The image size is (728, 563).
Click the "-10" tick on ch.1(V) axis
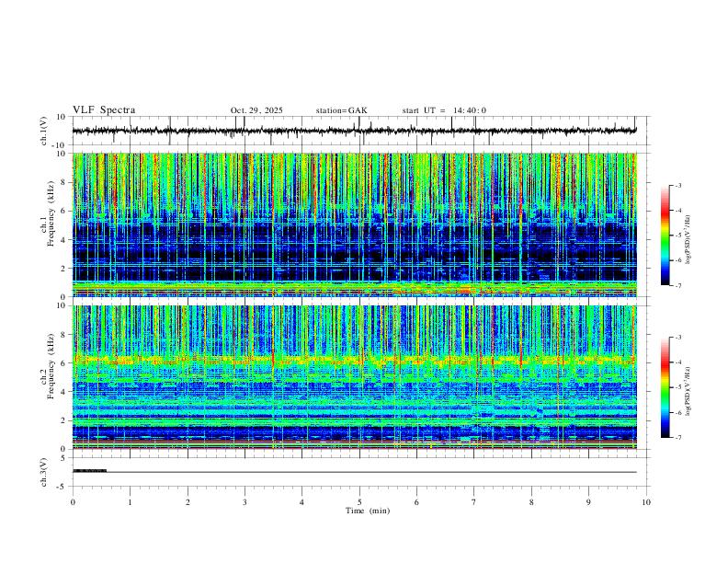pos(61,145)
